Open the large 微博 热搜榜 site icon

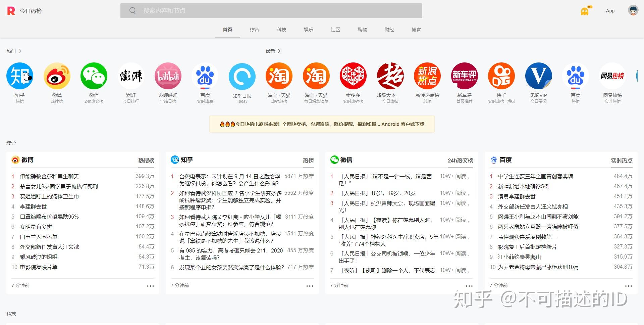57,76
